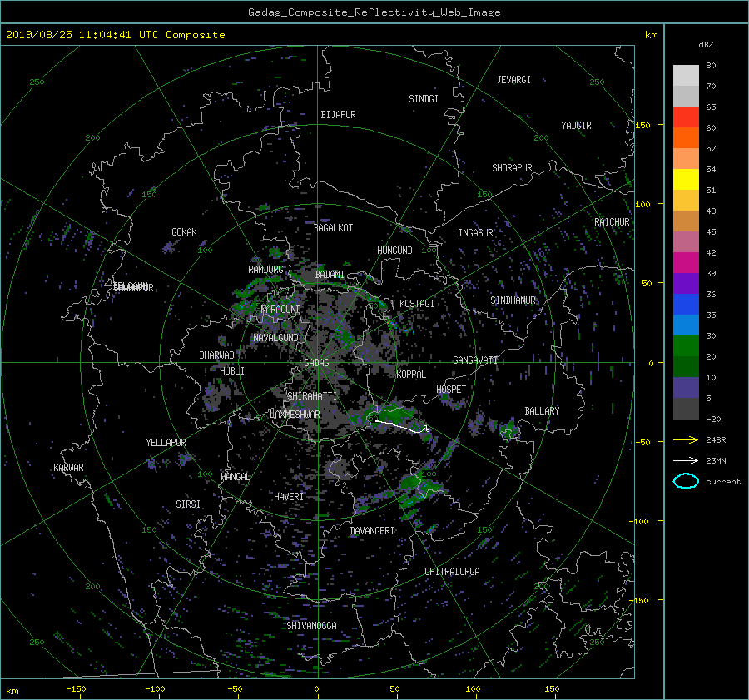This screenshot has width=749, height=700.
Task: Click the '80' value in dBZ legend
Action: tap(711, 66)
